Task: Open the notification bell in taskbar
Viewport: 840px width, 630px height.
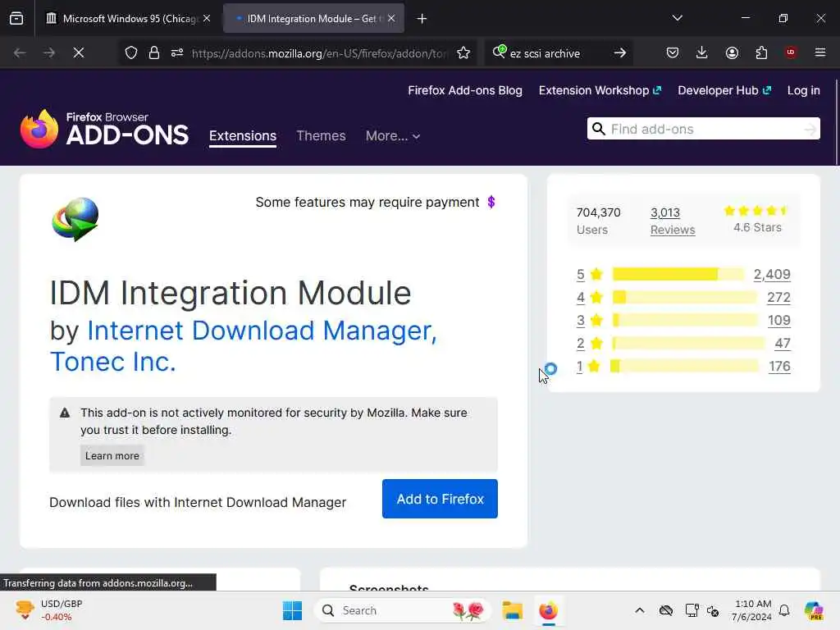Action: [784, 610]
